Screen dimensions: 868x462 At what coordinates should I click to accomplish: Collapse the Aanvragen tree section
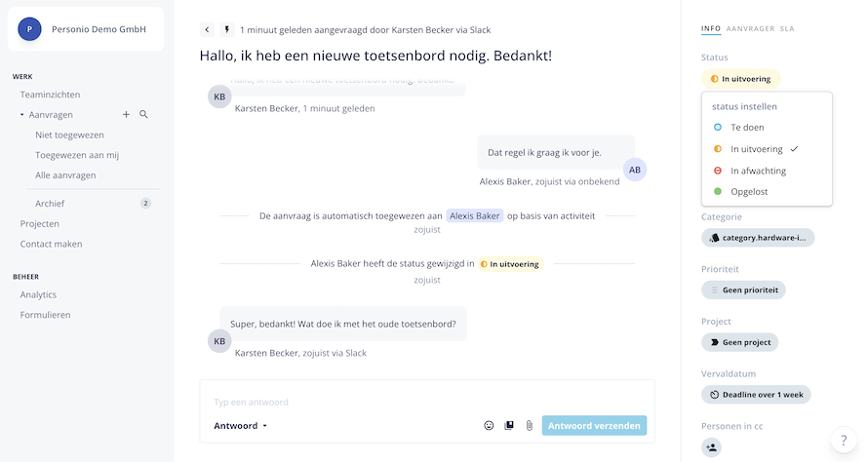22,115
